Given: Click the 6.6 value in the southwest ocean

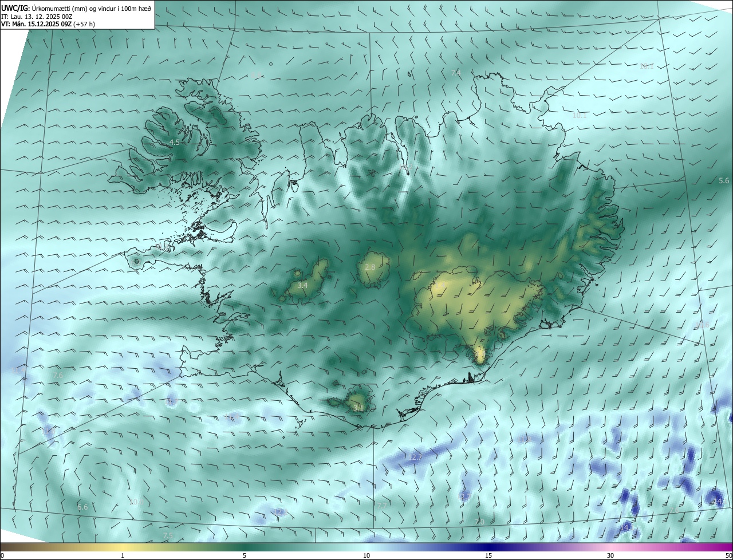Looking at the screenshot, I should [x=82, y=507].
